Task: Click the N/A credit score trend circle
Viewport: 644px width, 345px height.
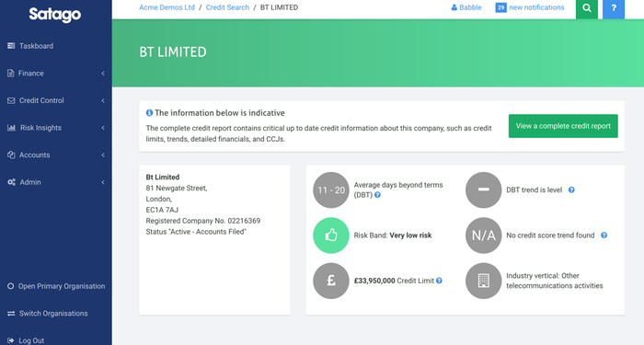Action: click(x=483, y=236)
